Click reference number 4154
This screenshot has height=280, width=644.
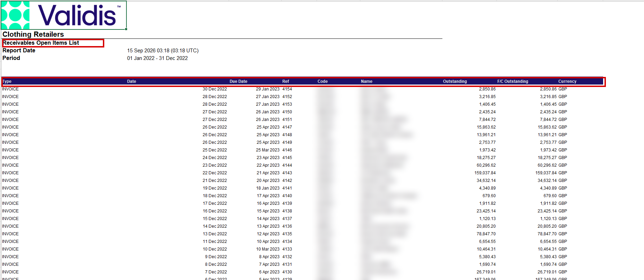pyautogui.click(x=287, y=89)
